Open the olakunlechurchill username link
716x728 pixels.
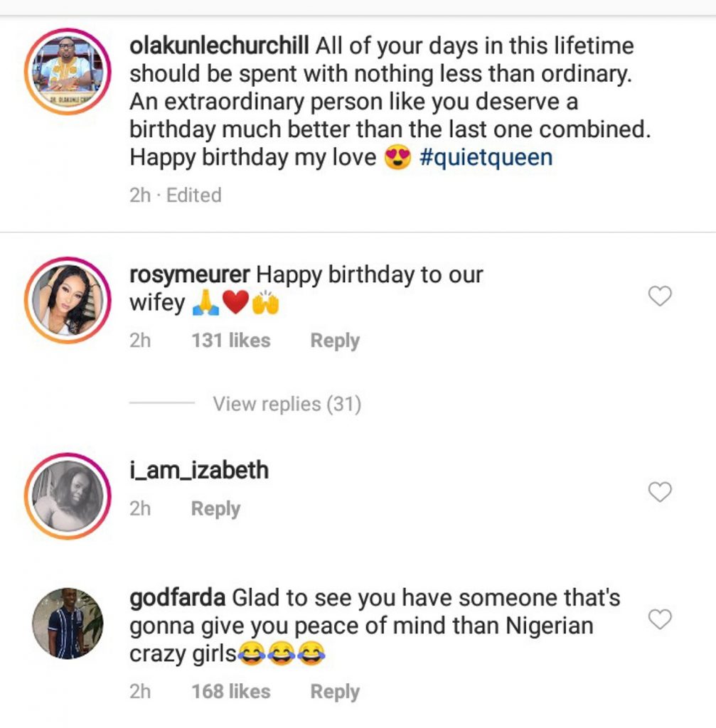coord(219,46)
